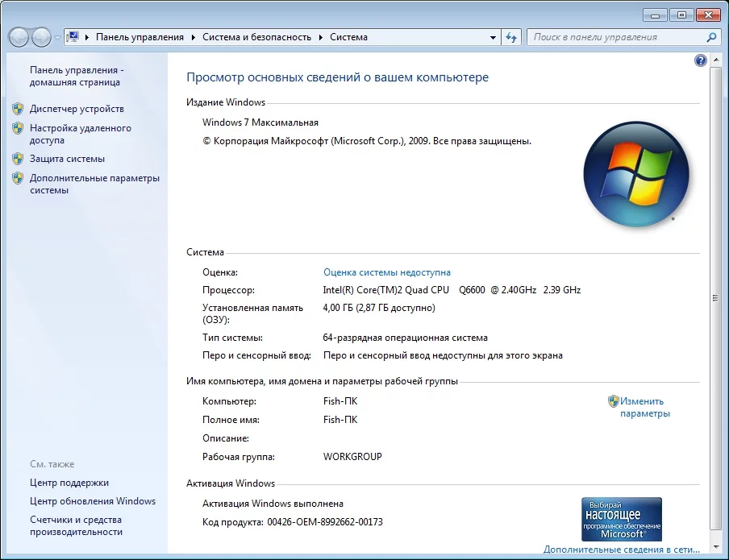Open the recent pages dropdown arrow
The height and width of the screenshot is (560, 729).
coord(58,38)
